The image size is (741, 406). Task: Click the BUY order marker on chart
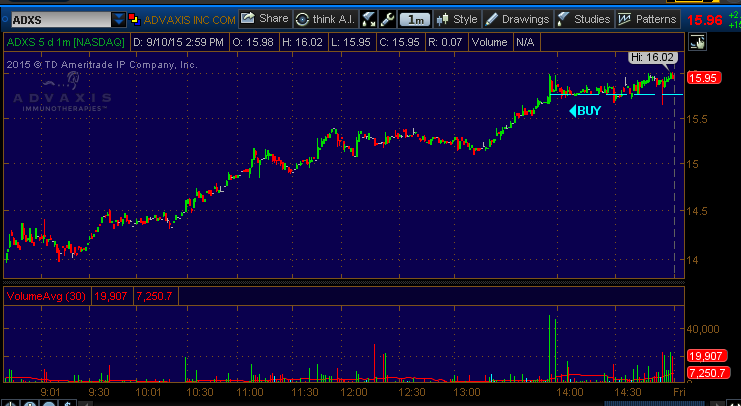[x=585, y=111]
